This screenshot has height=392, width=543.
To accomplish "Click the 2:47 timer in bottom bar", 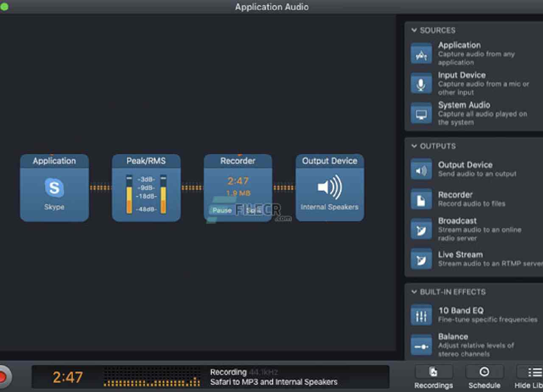I will pos(68,377).
